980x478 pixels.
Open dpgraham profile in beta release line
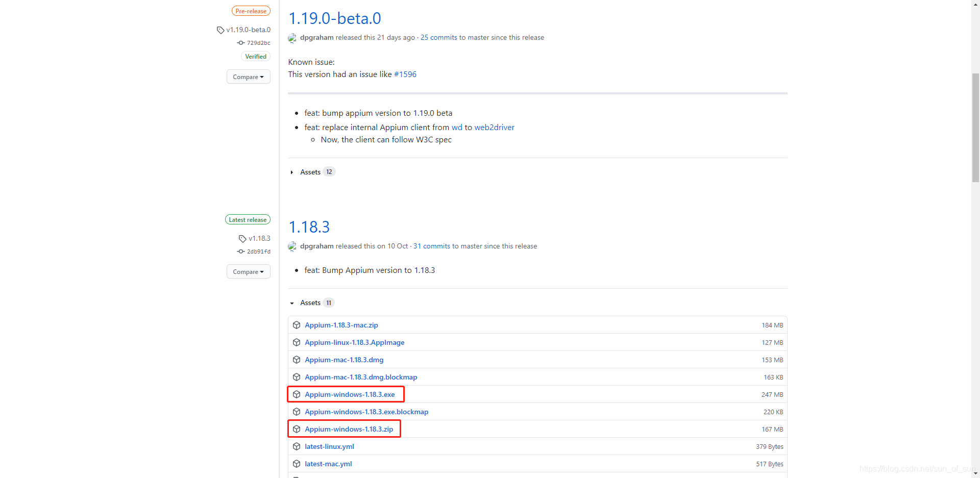[316, 38]
